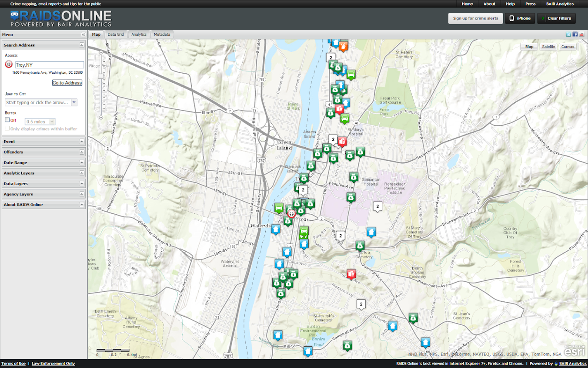Collapse the Menu panel with the double-arrow icon

[x=83, y=34]
